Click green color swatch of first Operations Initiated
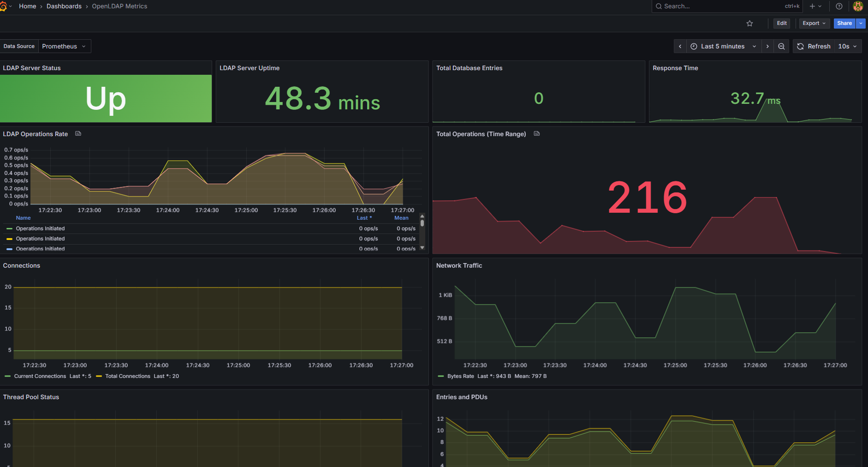Screen dimensions: 868x467 click(9, 229)
